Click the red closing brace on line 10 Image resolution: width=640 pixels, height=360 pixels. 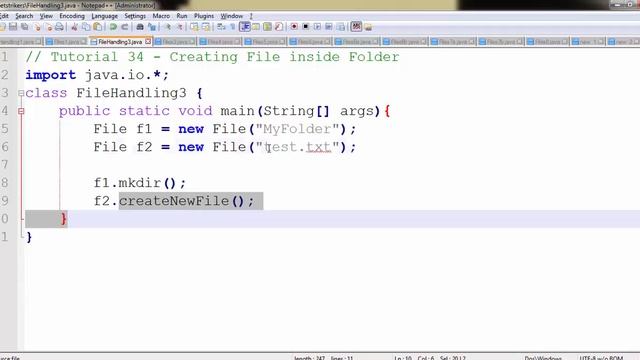[63, 219]
